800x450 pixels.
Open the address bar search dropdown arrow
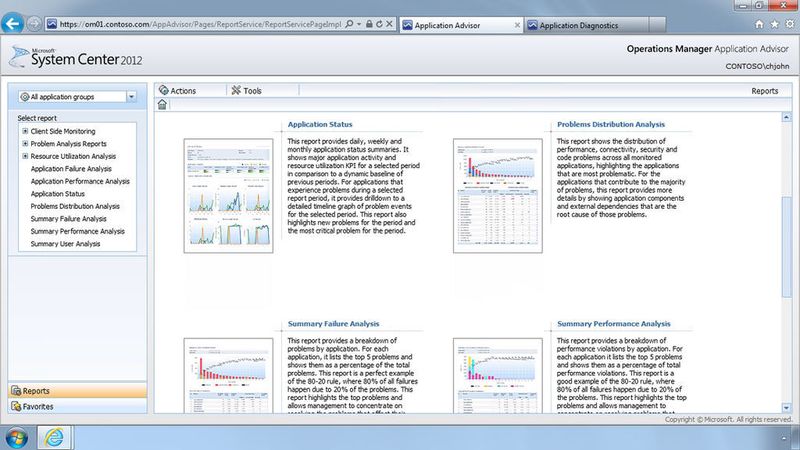point(359,24)
